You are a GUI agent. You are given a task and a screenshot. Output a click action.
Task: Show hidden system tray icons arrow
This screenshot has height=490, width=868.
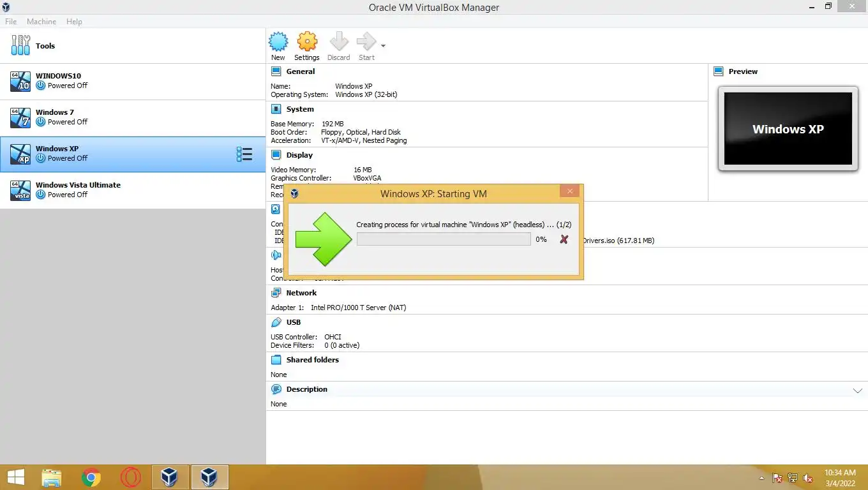click(761, 478)
